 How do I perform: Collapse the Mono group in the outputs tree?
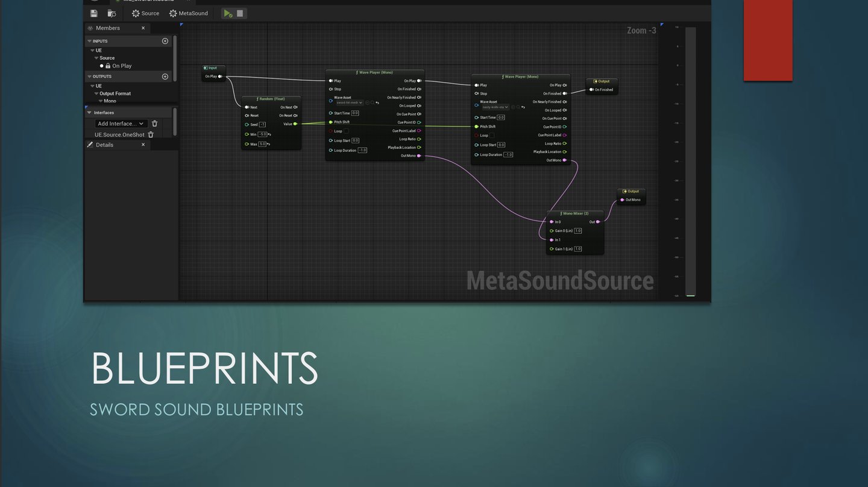coord(101,101)
